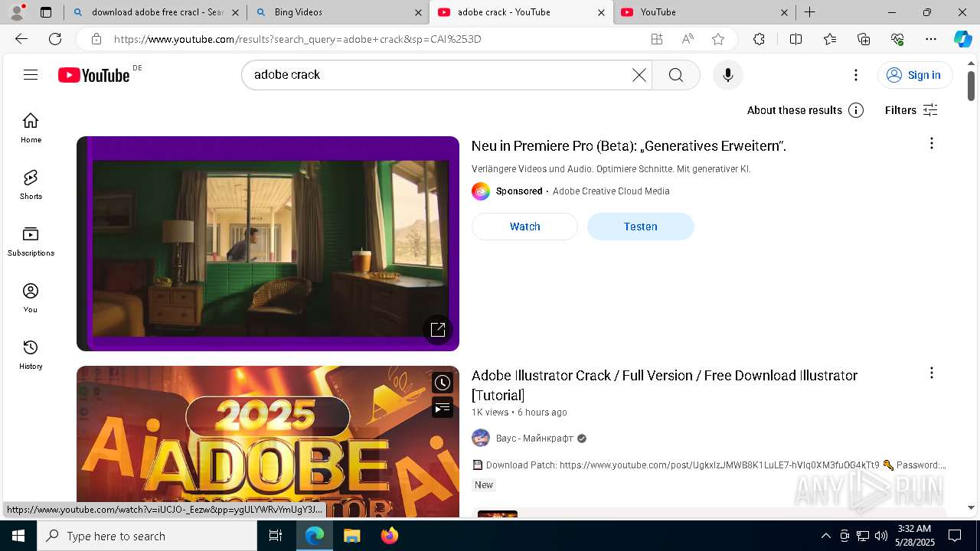
Task: Open the About these results info icon
Action: click(x=856, y=110)
